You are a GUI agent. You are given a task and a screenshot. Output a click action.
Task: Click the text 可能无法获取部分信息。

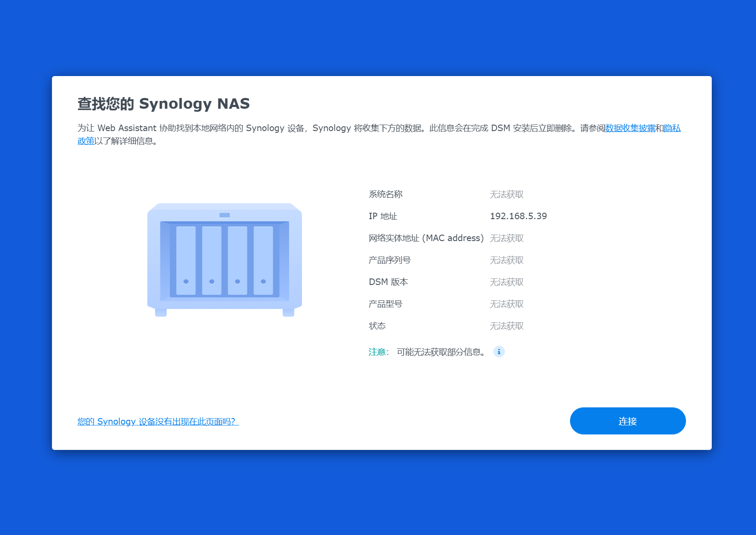(442, 352)
